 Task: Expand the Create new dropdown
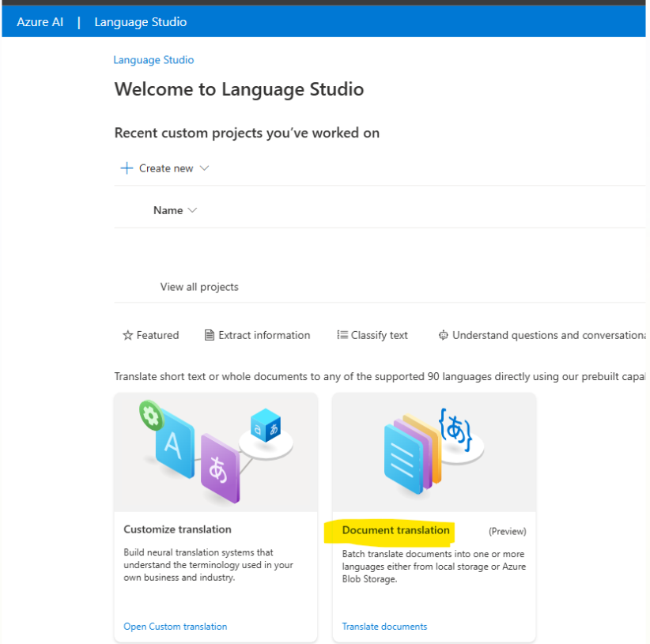pyautogui.click(x=204, y=168)
